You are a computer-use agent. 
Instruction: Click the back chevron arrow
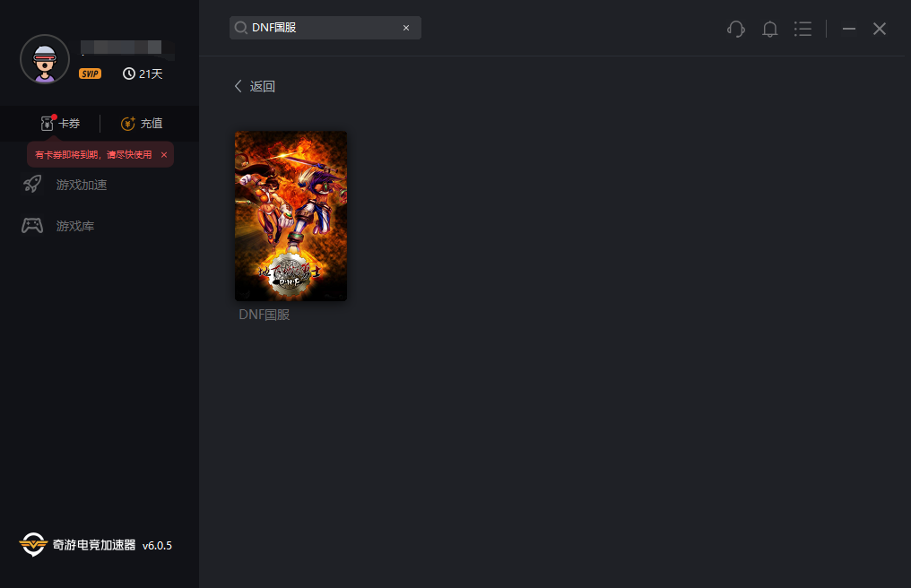(239, 86)
